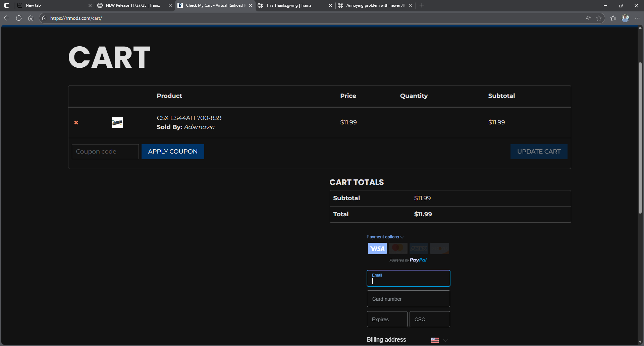The height and width of the screenshot is (346, 644).
Task: Focus the Expires field
Action: [387, 319]
